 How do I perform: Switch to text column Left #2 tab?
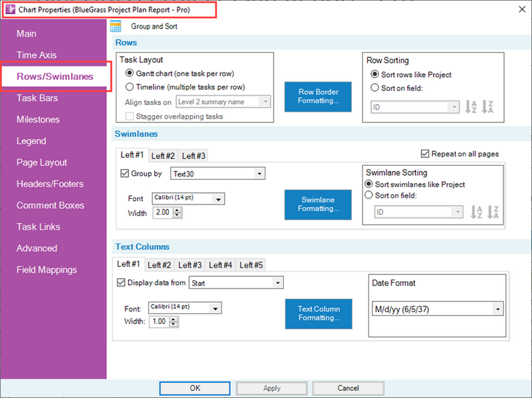click(159, 265)
